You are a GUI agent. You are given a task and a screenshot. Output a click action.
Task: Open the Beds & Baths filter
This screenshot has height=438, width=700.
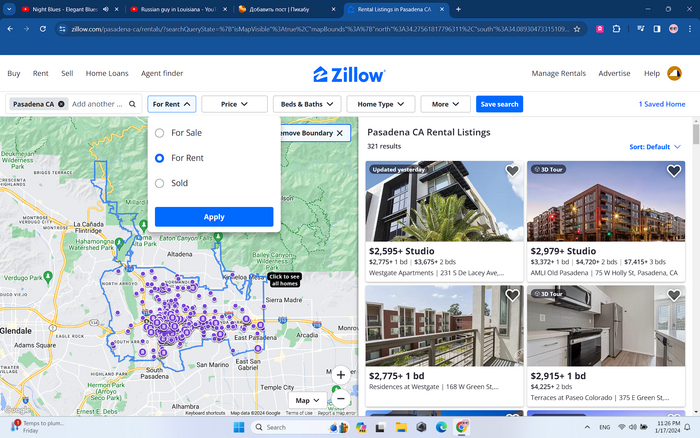pyautogui.click(x=307, y=104)
